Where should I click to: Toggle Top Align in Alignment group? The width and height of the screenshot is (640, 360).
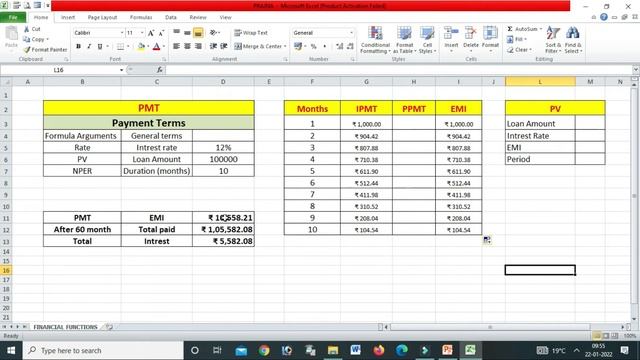pyautogui.click(x=176, y=32)
